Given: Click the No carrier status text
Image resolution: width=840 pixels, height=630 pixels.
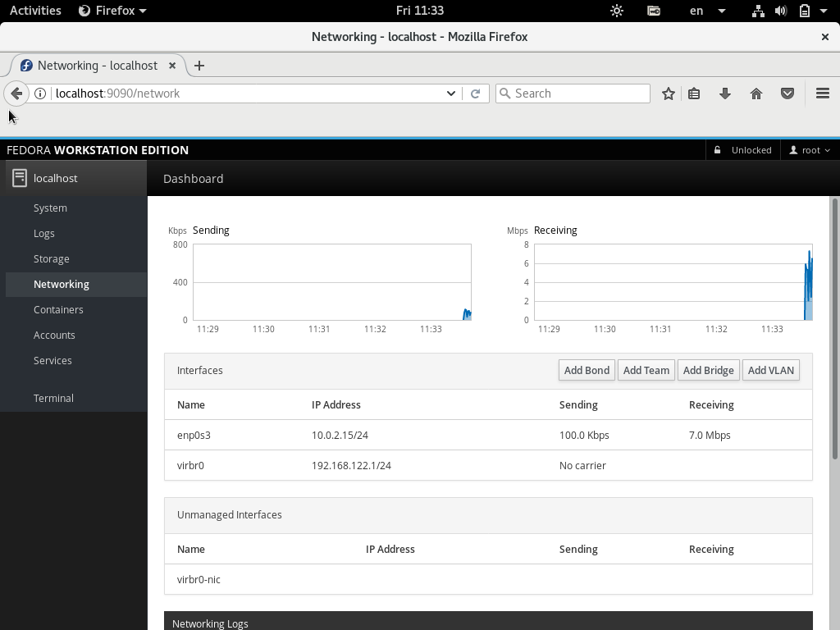Looking at the screenshot, I should 582,466.
